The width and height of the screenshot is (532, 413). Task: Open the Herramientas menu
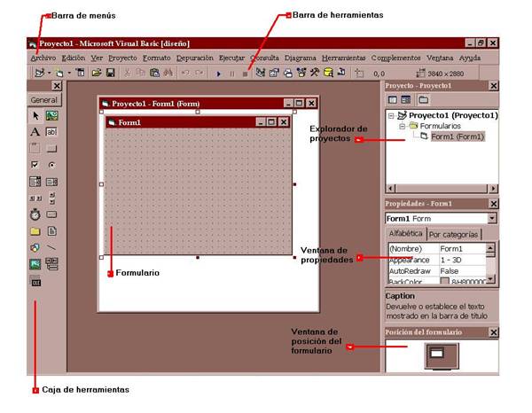click(x=343, y=58)
